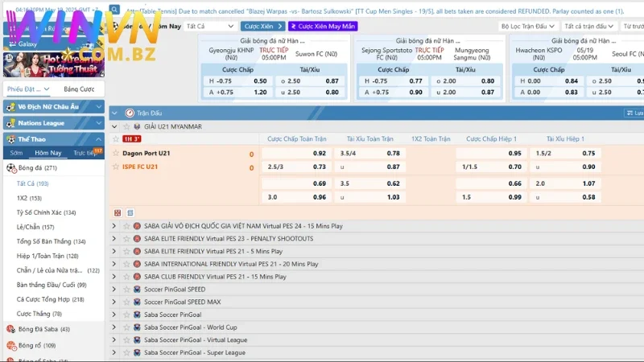Switch to the Sớm tab
Screen dimensions: 644x362
click(16, 153)
